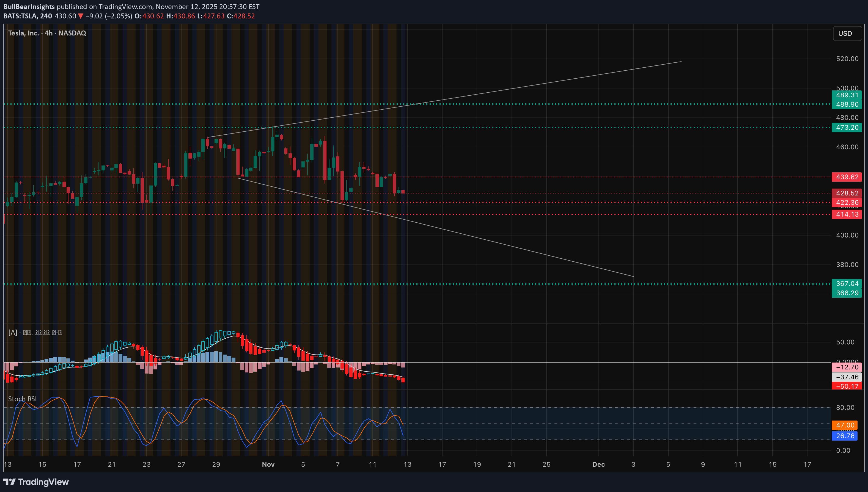Click the 367.04 green price label

point(847,283)
